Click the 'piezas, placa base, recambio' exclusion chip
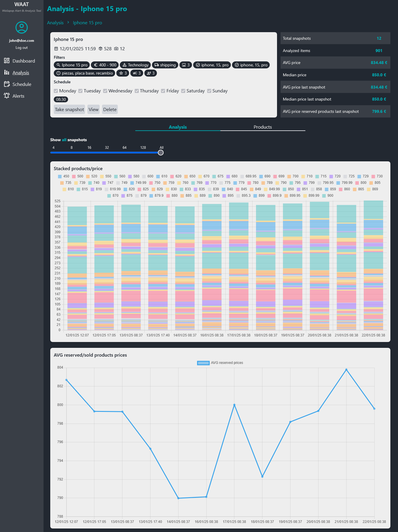The image size is (398, 532). point(84,73)
